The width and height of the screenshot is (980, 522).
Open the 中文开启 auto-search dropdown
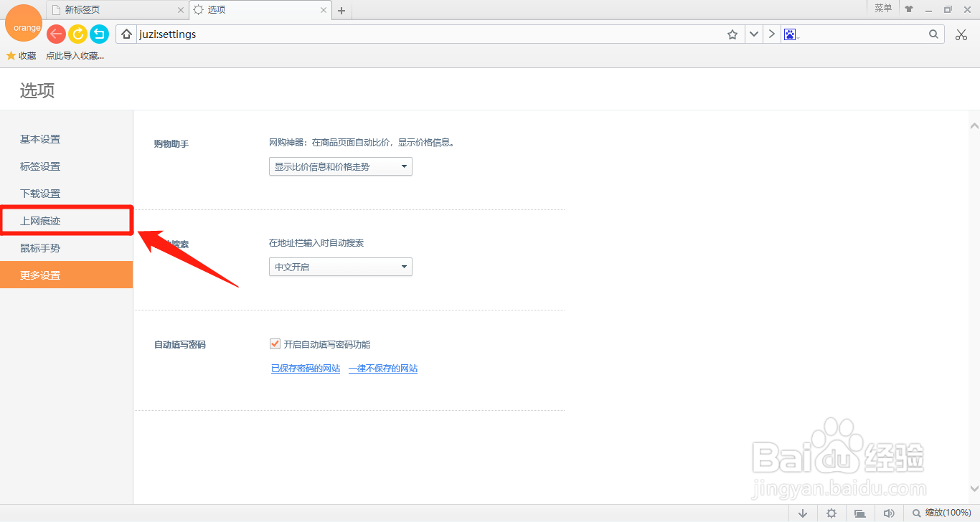point(340,266)
